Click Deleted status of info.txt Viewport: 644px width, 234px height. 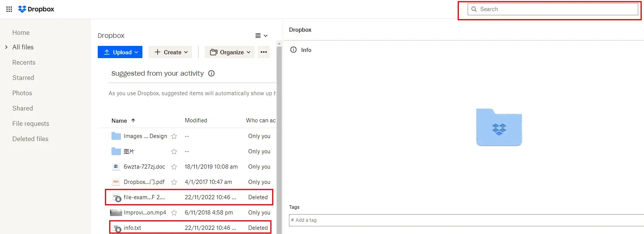point(258,228)
